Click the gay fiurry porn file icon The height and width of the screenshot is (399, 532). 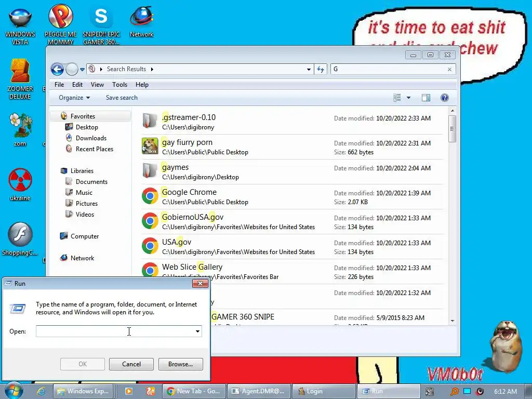150,146
